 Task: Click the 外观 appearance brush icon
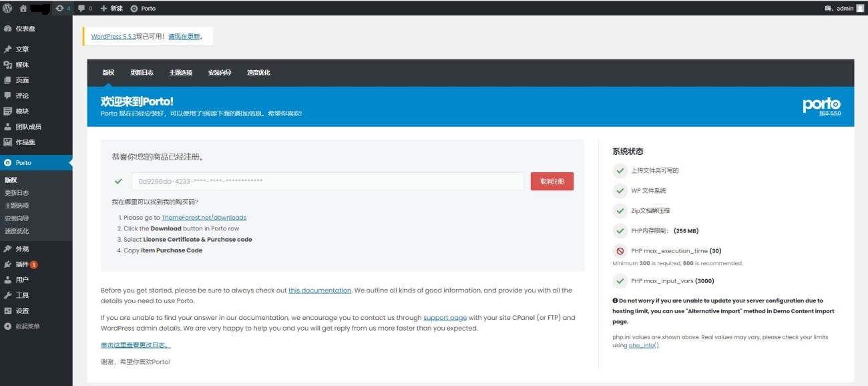pyautogui.click(x=8, y=248)
